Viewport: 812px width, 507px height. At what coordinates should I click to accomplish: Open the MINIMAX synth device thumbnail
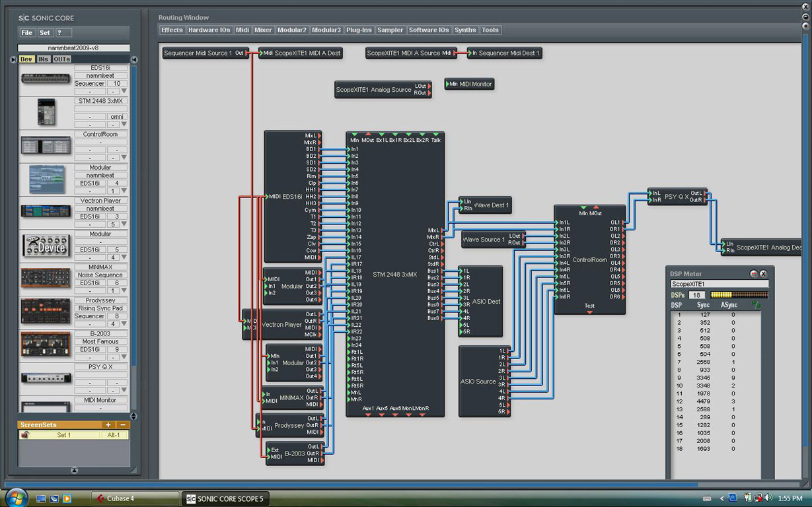(46, 278)
